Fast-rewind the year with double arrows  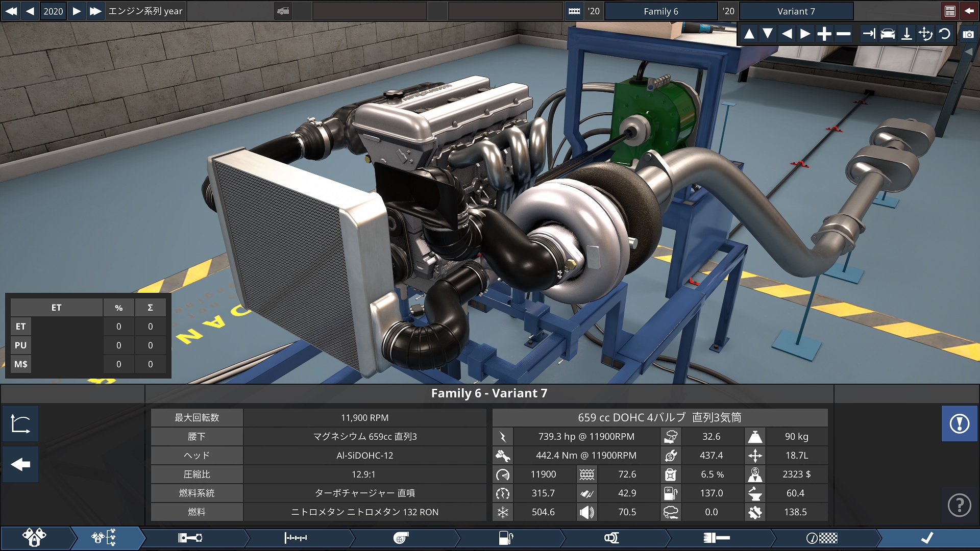coord(11,11)
